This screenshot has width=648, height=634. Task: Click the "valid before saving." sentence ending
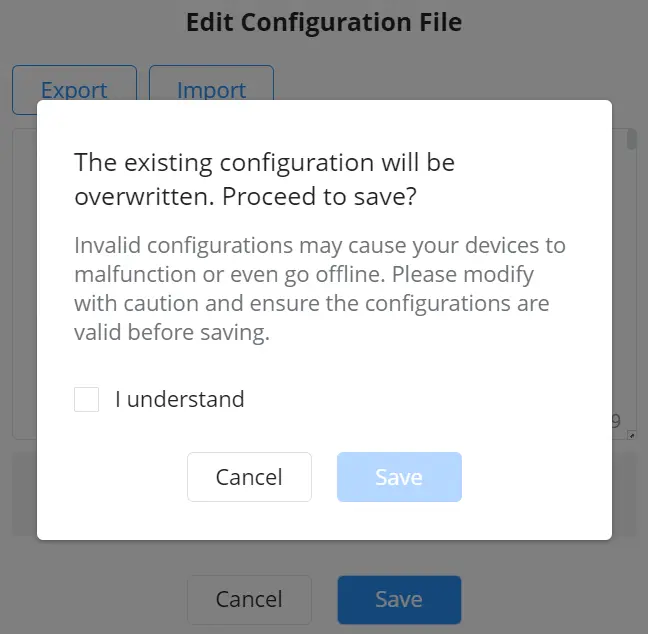click(172, 332)
